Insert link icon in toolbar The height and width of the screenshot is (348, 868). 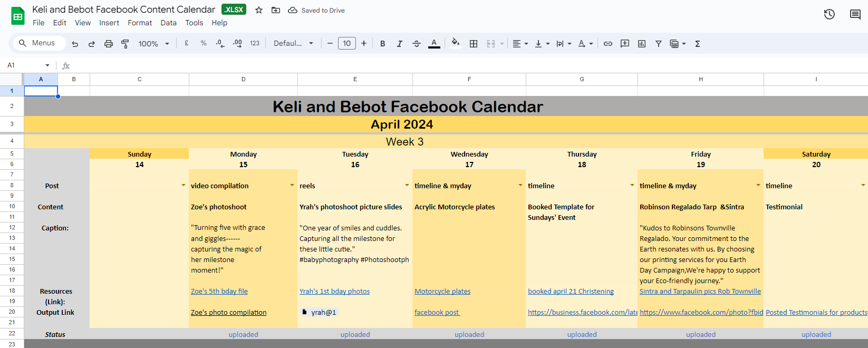tap(608, 44)
